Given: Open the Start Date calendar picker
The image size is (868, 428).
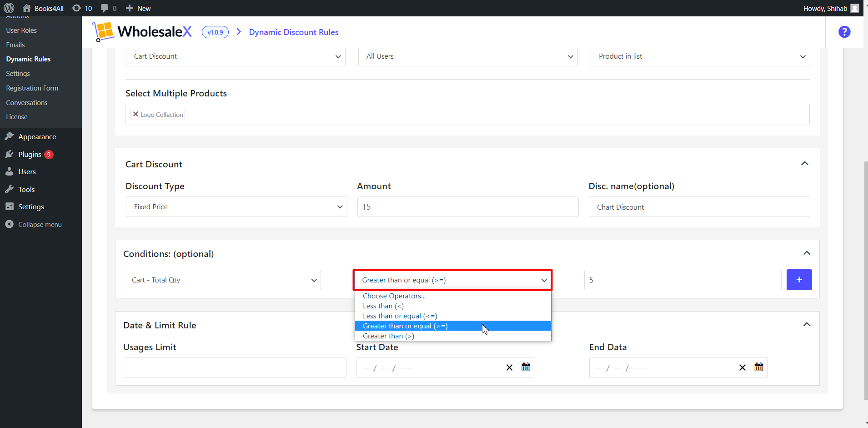Looking at the screenshot, I should [x=526, y=367].
